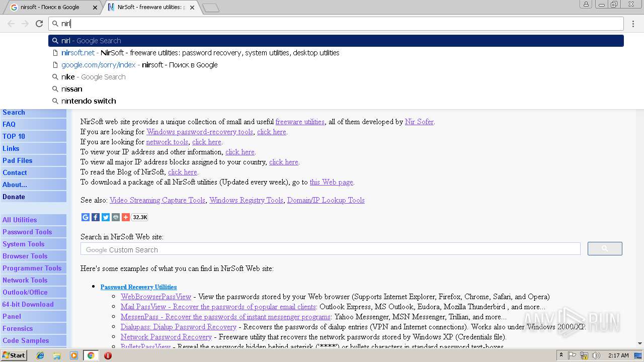Open file explorer folder in taskbar

57,355
